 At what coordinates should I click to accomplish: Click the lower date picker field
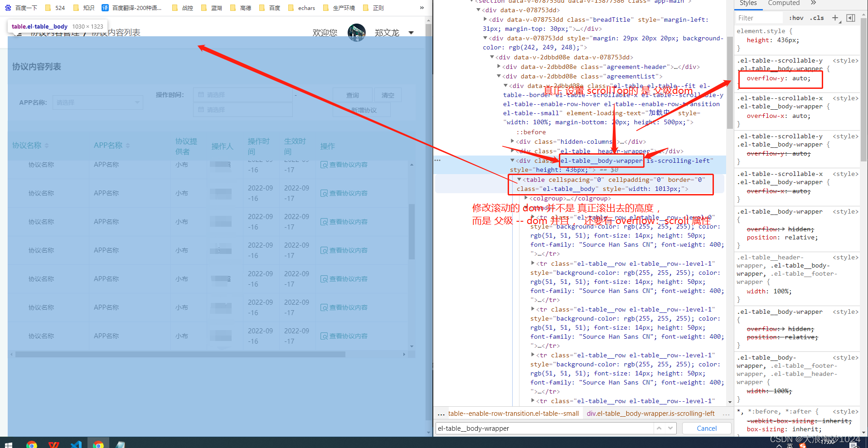[243, 110]
